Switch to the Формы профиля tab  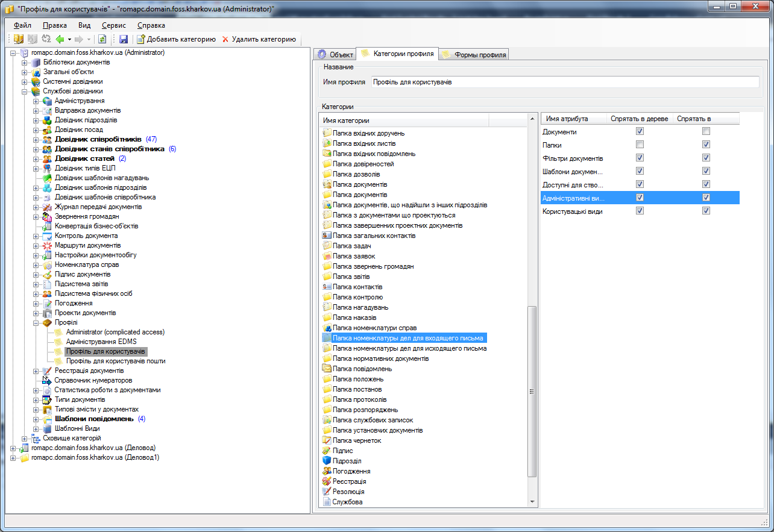click(474, 54)
